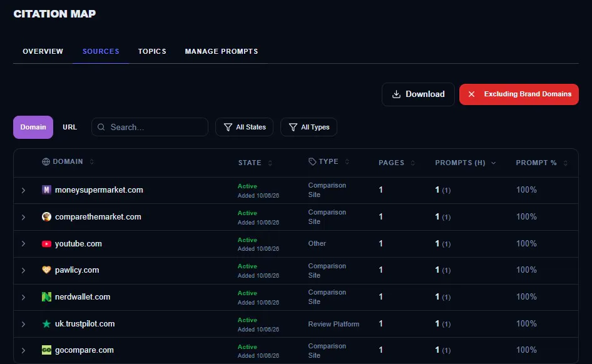Go to Manage Prompts tab
Screen dimensions: 592x364
(222, 51)
